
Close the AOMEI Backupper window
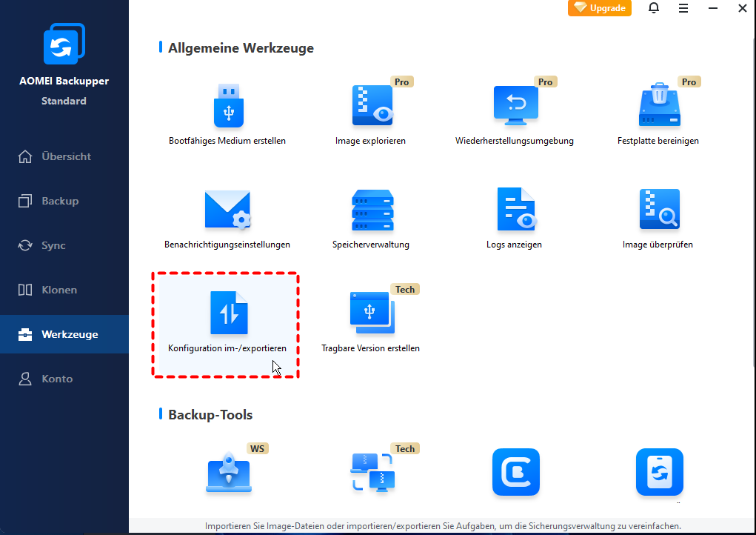743,8
